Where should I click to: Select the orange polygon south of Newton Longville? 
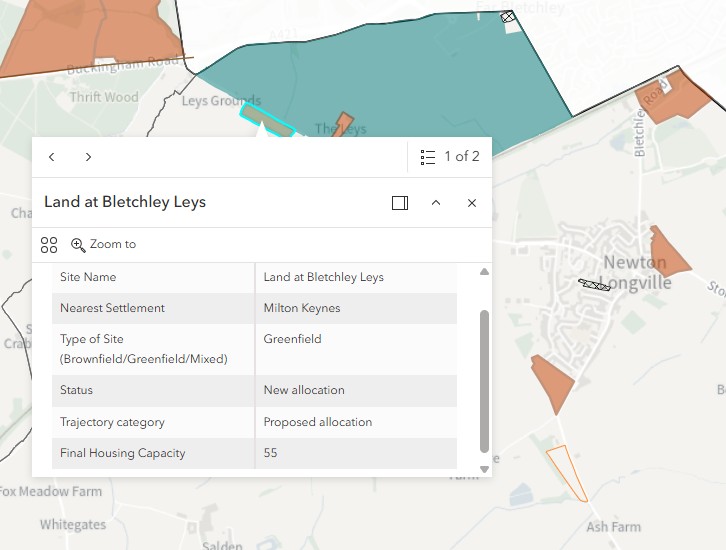tap(553, 383)
